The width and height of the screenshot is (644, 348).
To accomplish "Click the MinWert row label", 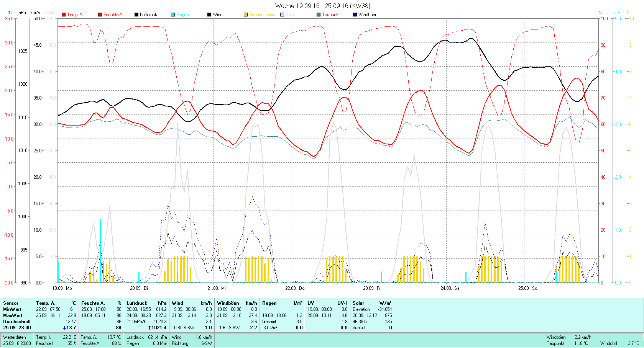I will 12,309.
